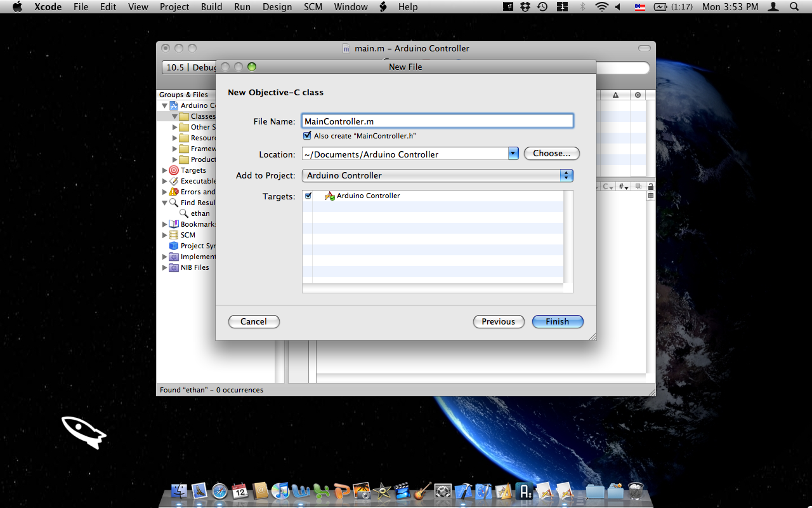Click the Find Results magnifier icon

tap(173, 203)
